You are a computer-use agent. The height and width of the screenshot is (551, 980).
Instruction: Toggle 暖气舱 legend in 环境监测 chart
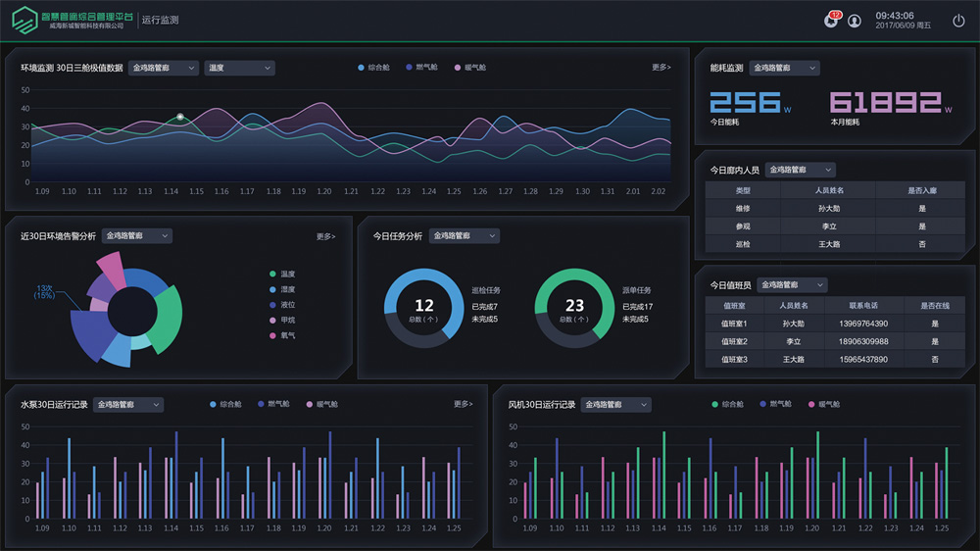point(470,68)
